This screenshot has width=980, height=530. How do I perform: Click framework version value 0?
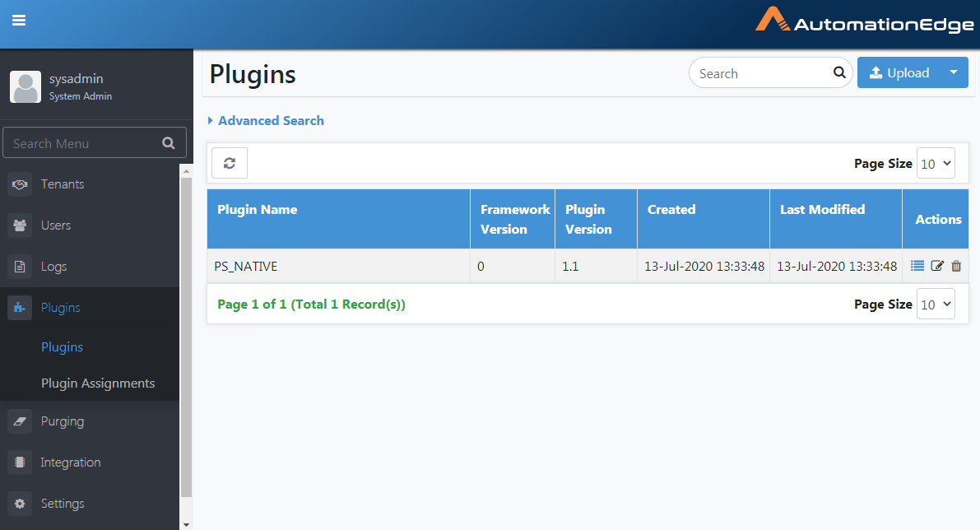click(481, 267)
